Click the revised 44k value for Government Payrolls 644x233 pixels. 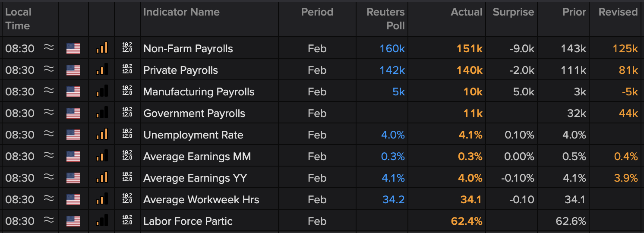tap(628, 113)
